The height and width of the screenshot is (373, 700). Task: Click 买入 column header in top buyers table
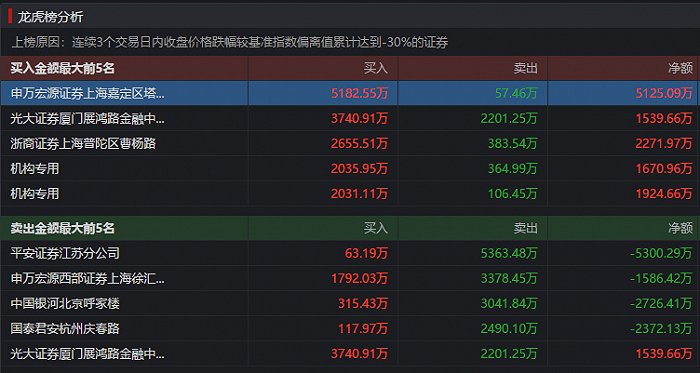375,68
